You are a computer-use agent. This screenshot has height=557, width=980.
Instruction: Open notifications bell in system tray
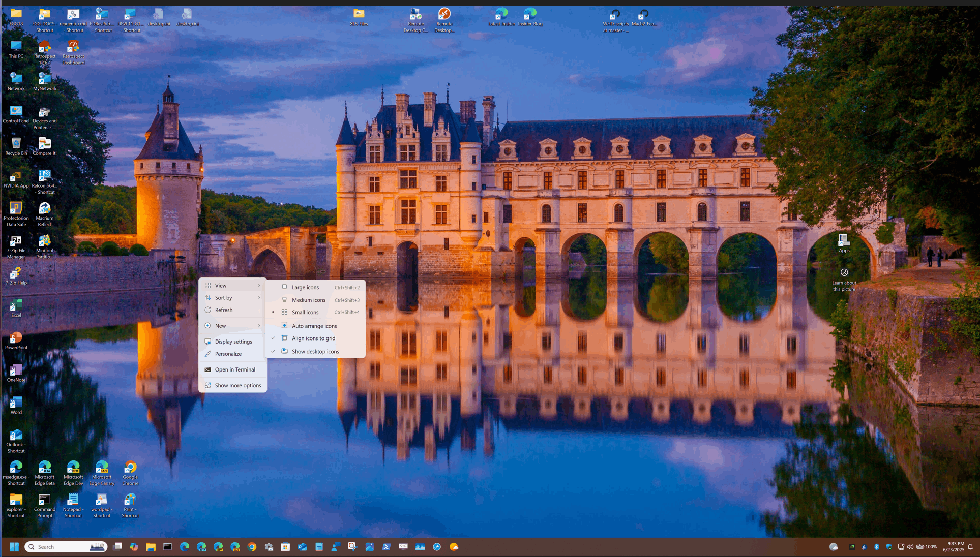point(970,547)
